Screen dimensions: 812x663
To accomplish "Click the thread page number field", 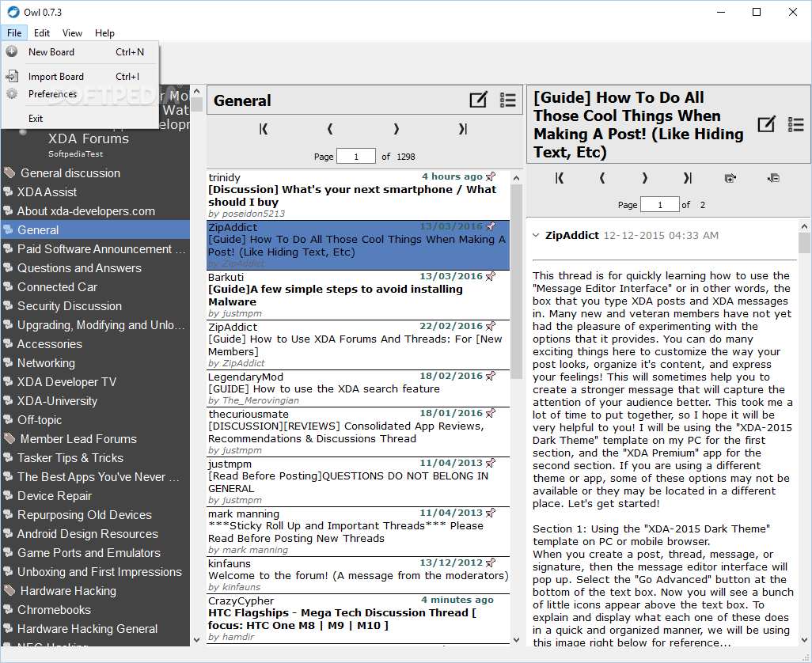I will (x=660, y=204).
